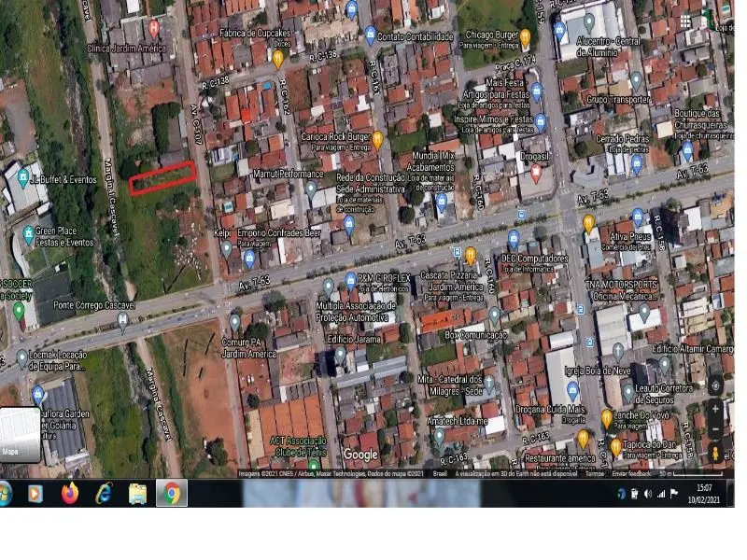The image size is (747, 560).
Task: Open the Termos link
Action: pyautogui.click(x=594, y=472)
